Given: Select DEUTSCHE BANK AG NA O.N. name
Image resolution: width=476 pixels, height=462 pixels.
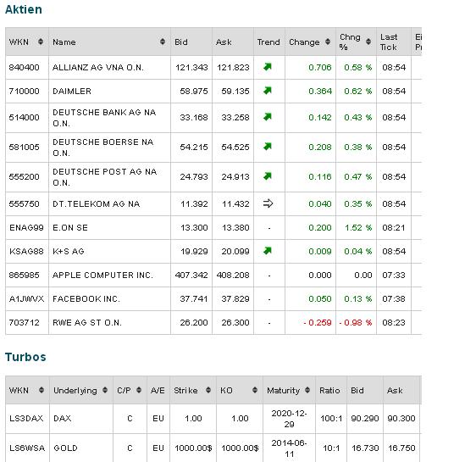Looking at the screenshot, I should 104,118.
